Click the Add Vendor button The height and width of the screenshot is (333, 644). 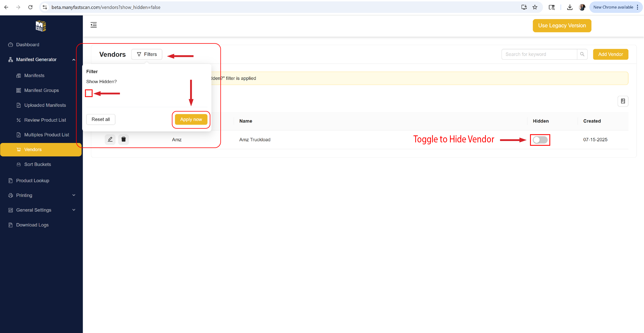[x=610, y=54]
